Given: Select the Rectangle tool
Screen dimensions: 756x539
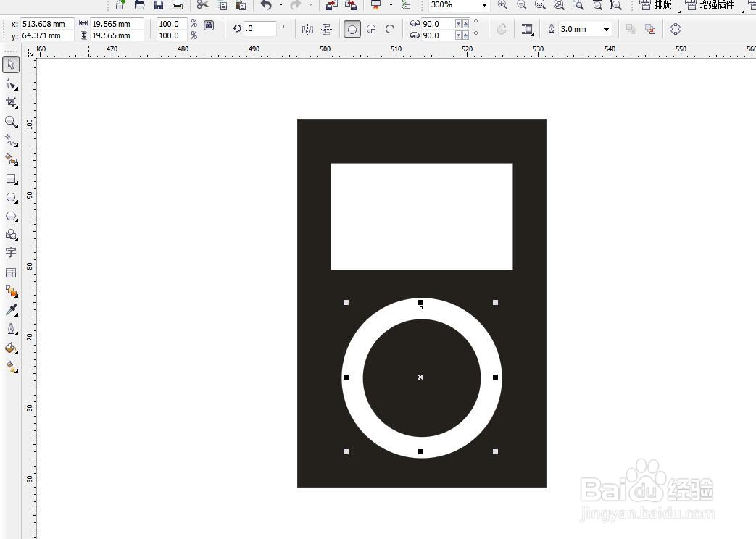Looking at the screenshot, I should pos(11,179).
